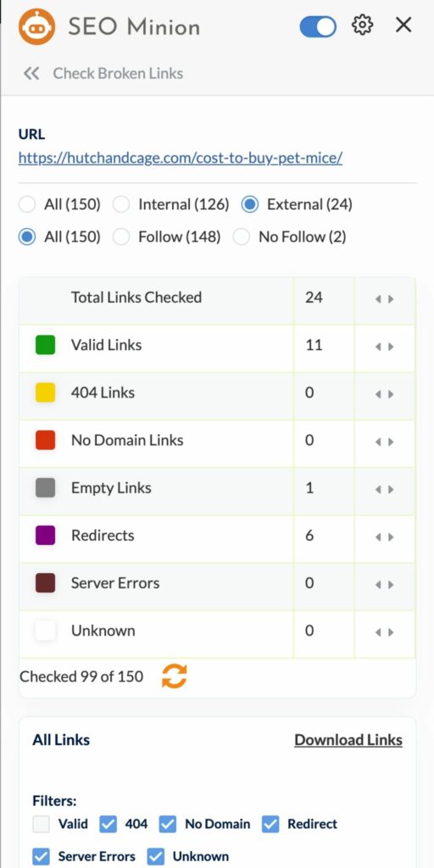Refresh link check with orange arrows
The width and height of the screenshot is (434, 868).
pos(175,676)
